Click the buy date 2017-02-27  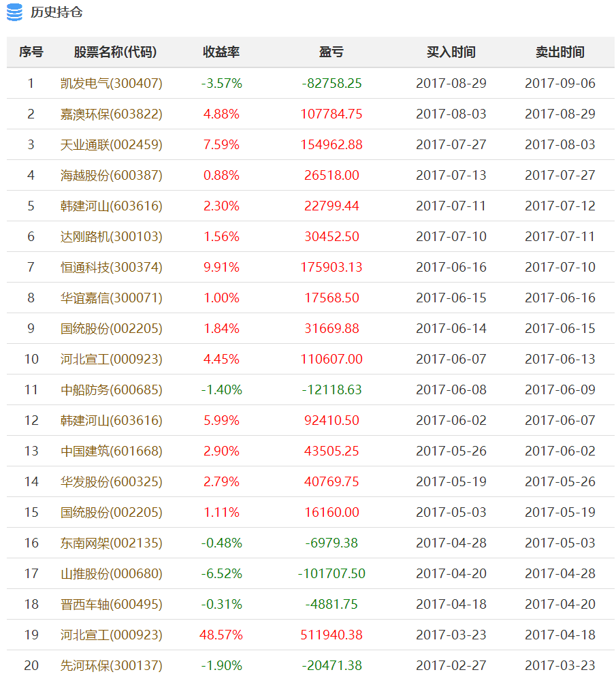tap(451, 665)
